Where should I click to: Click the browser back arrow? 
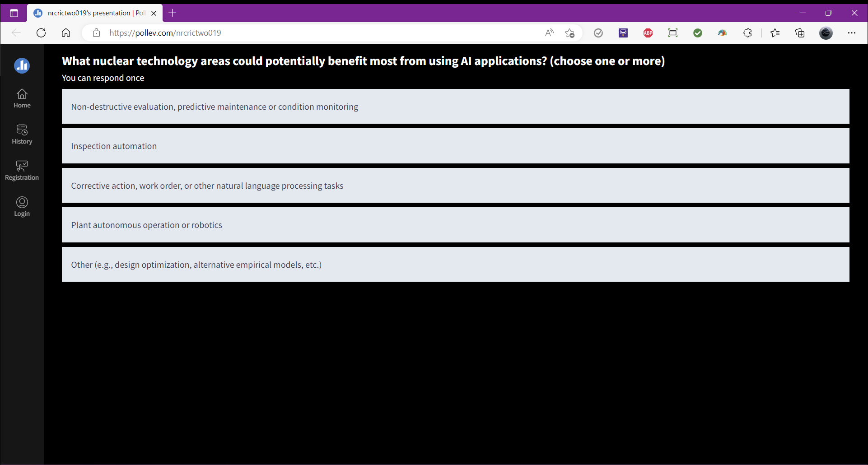(x=16, y=33)
